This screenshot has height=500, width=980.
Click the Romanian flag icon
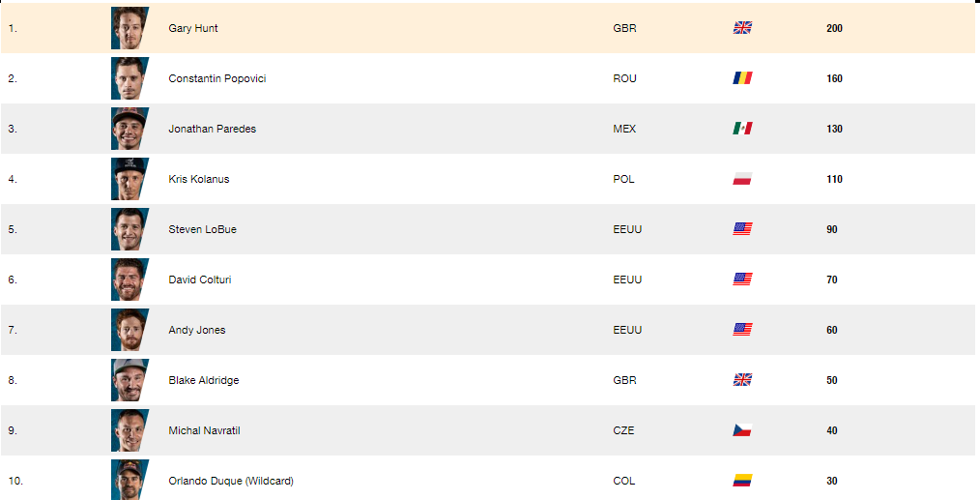pos(742,78)
